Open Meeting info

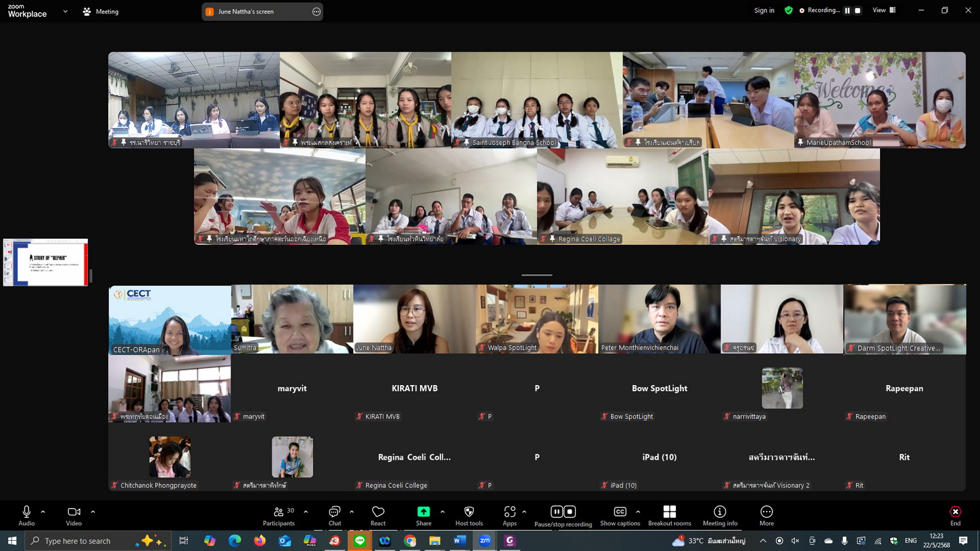719,515
